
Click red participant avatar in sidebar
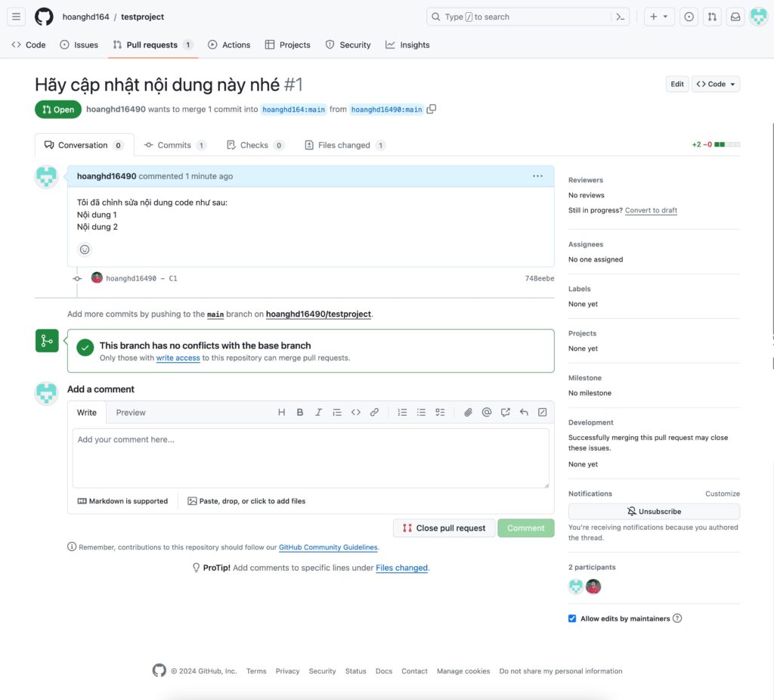pyautogui.click(x=593, y=587)
